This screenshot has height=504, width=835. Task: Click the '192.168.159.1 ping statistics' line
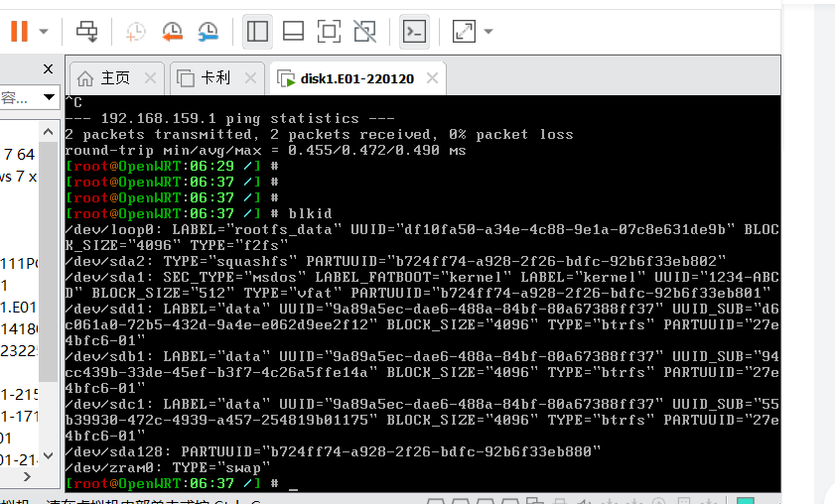pyautogui.click(x=229, y=119)
